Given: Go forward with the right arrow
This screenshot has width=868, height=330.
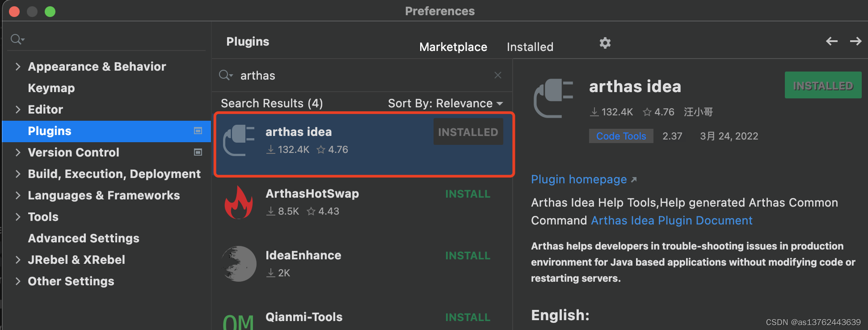Looking at the screenshot, I should tap(855, 41).
